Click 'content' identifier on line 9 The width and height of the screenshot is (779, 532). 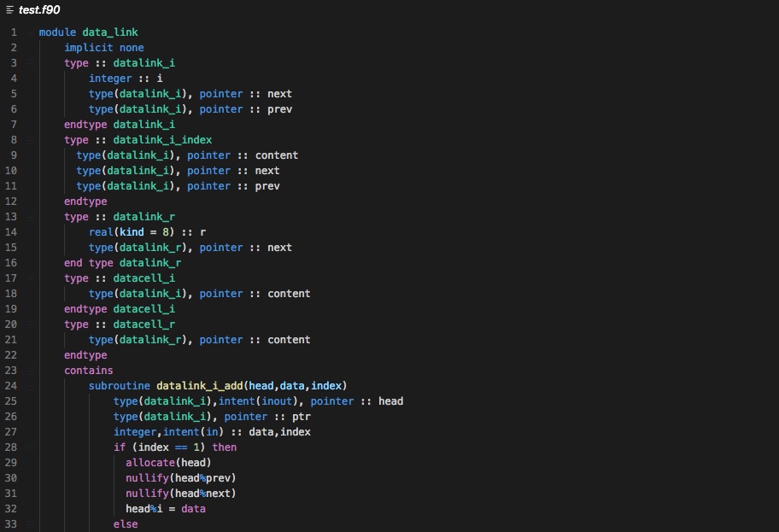point(277,155)
